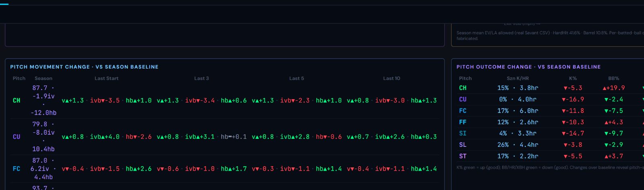Click the Pitch Outcome Change panel title
The image size is (644, 190).
tap(528, 67)
